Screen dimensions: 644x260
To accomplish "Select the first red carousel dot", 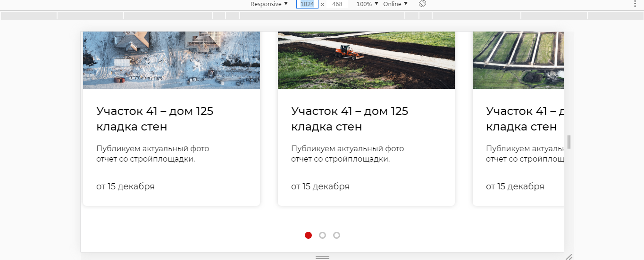I will pyautogui.click(x=308, y=235).
